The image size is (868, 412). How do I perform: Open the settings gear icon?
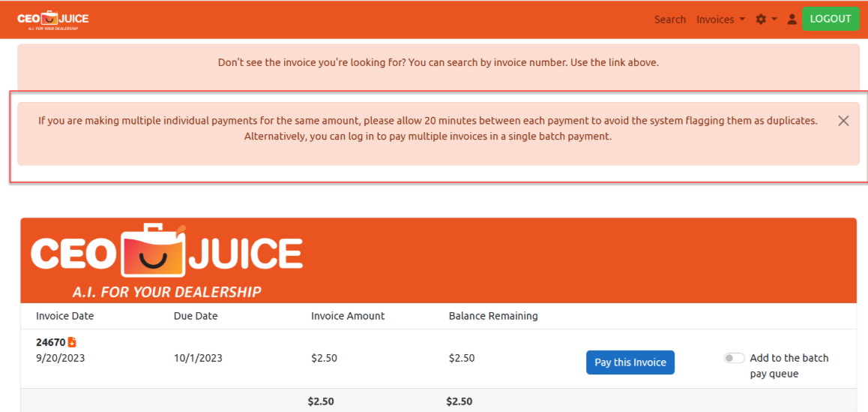pyautogui.click(x=761, y=20)
